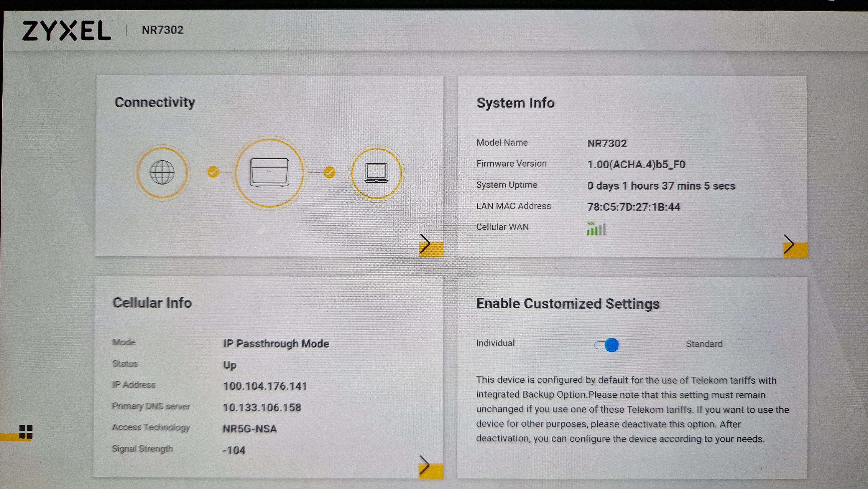Expand the Cellular Info card arrow
The height and width of the screenshot is (489, 868).
pos(430,466)
